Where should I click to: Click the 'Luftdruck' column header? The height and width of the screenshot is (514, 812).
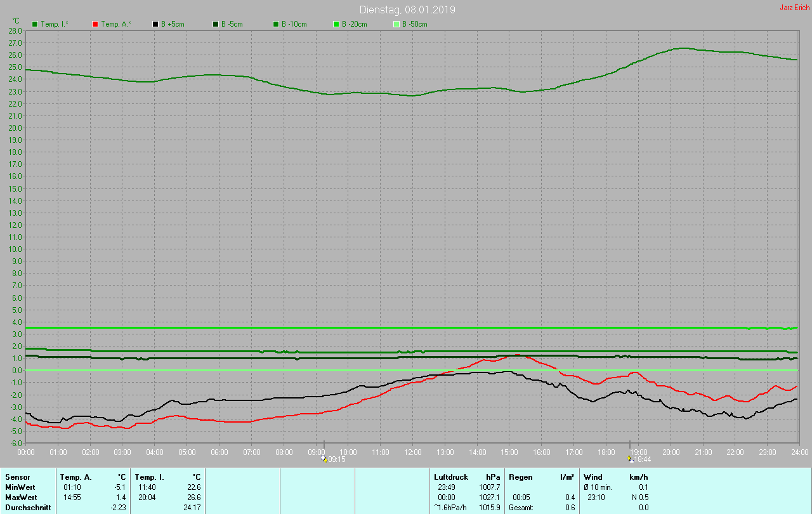[x=451, y=477]
